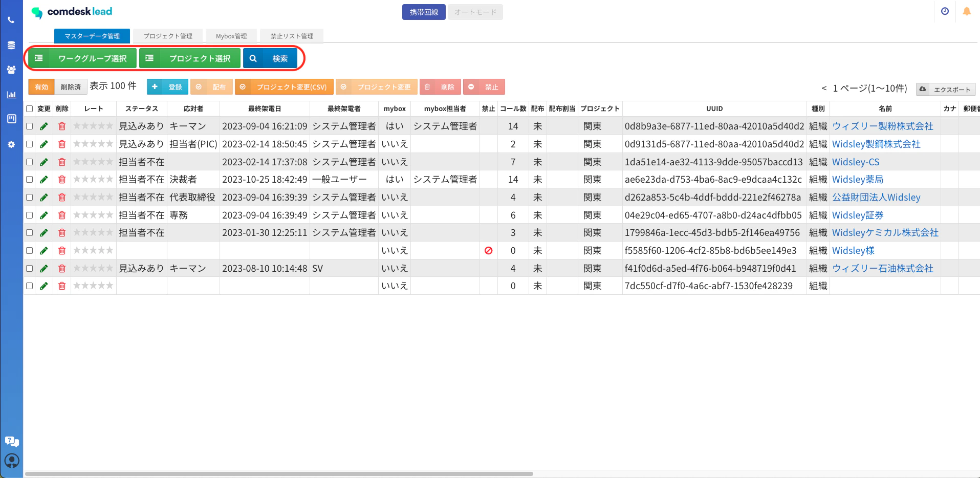Open the Widsley証券 company link
Viewport: 980px width, 478px height.
pyautogui.click(x=858, y=215)
